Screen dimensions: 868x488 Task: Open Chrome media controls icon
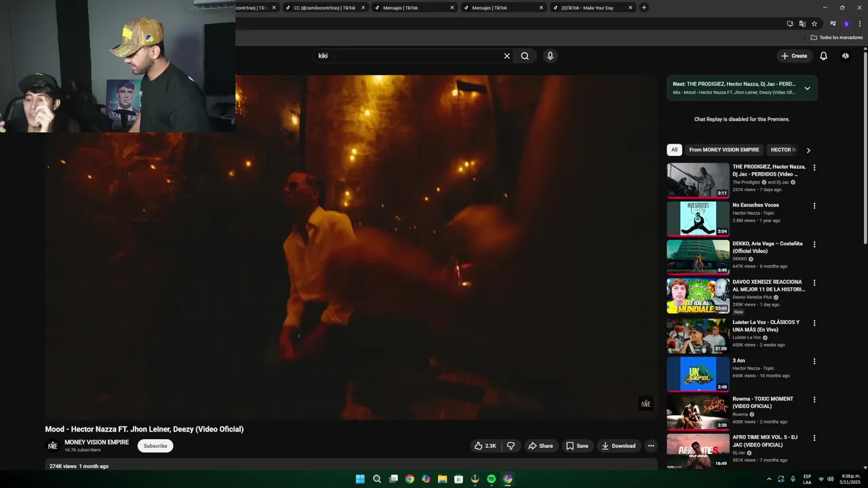(x=833, y=24)
